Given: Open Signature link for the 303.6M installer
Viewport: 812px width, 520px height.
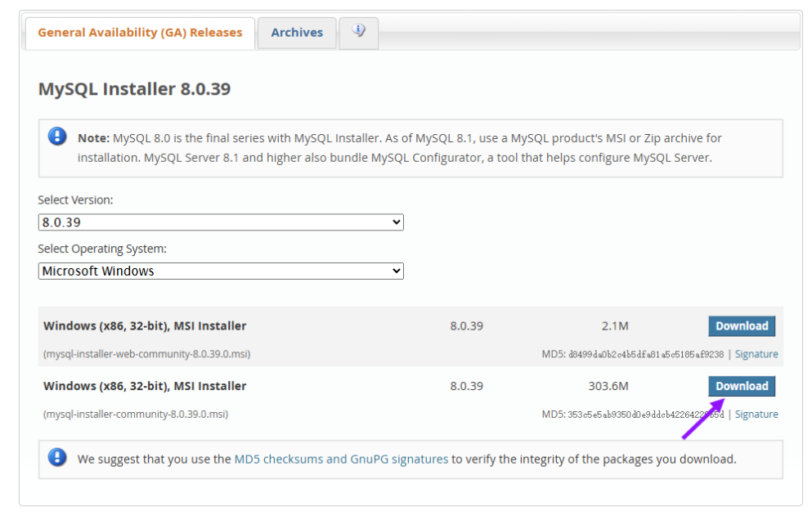Looking at the screenshot, I should tap(756, 415).
